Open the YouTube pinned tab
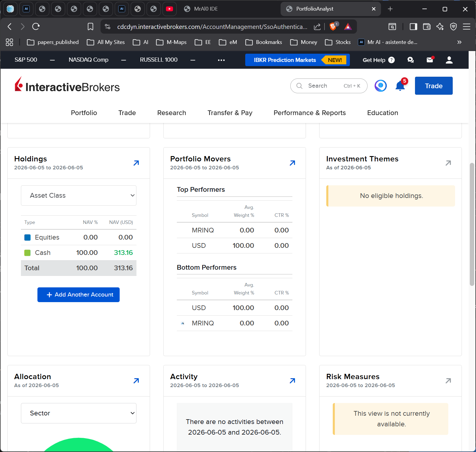 pos(169,9)
